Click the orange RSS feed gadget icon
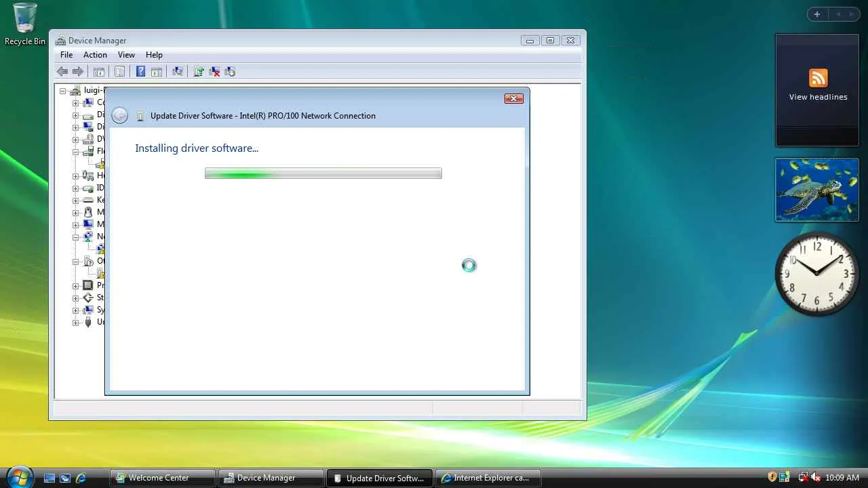The image size is (868, 488). coord(818,77)
